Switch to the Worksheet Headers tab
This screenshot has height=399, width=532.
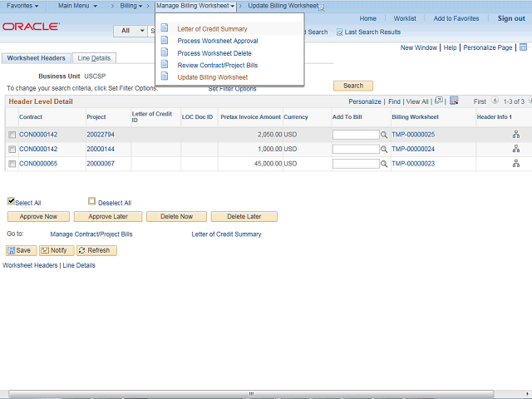37,58
